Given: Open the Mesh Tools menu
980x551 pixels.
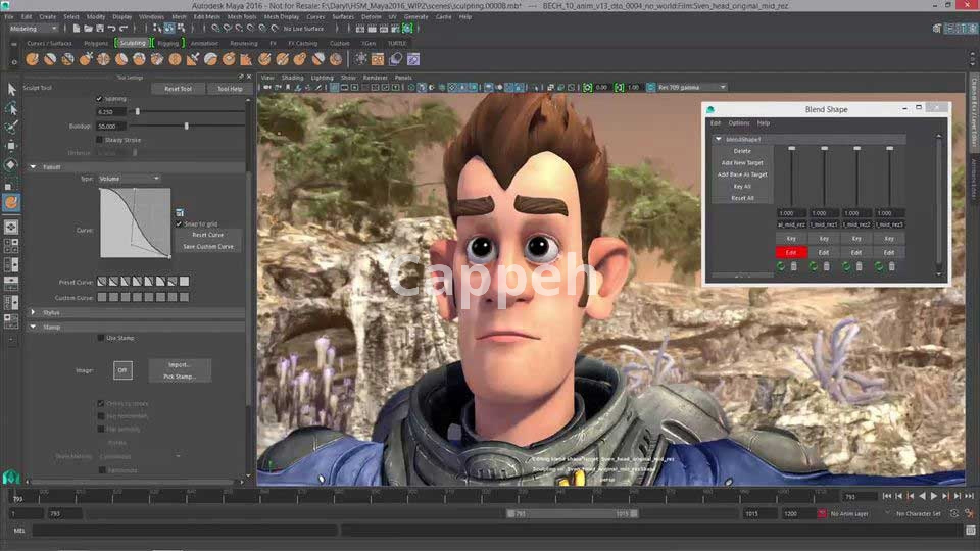Looking at the screenshot, I should tap(241, 17).
